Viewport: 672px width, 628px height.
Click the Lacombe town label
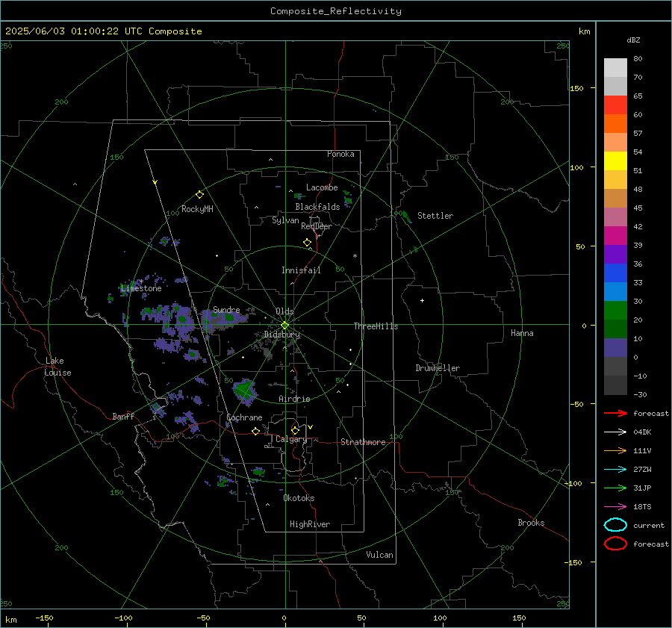pos(322,187)
